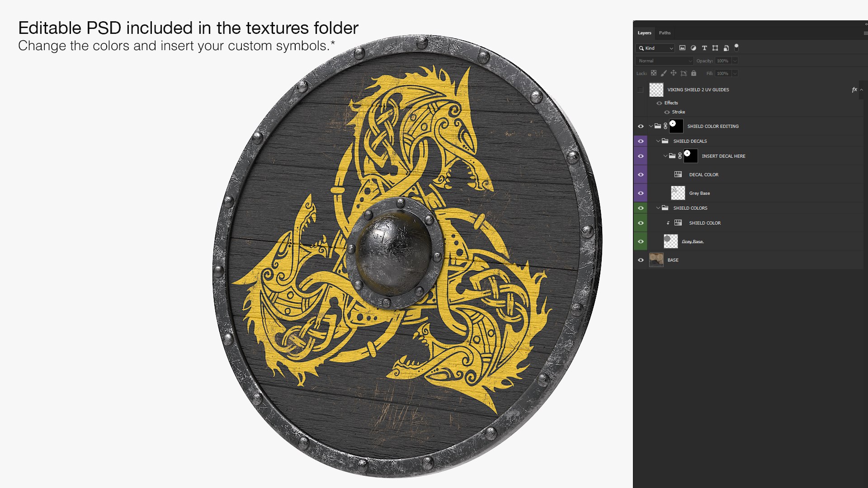Hide the BASE layer
This screenshot has width=868, height=488.
point(641,260)
